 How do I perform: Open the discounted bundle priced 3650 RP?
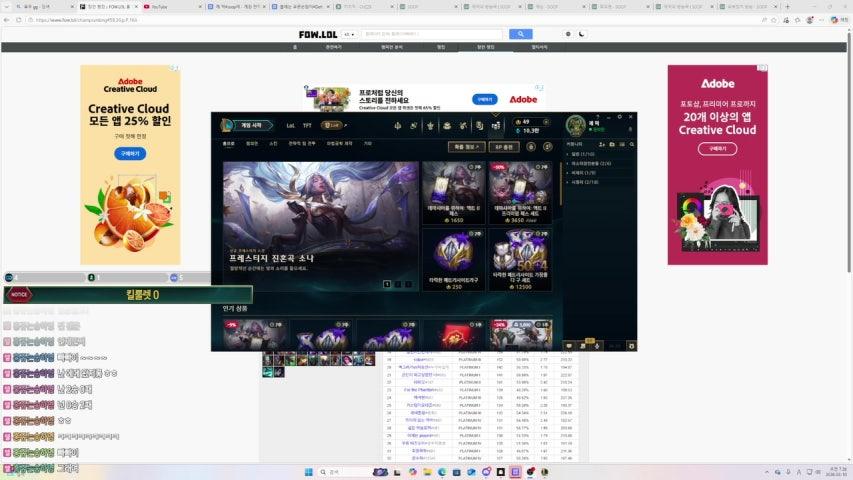[x=520, y=193]
